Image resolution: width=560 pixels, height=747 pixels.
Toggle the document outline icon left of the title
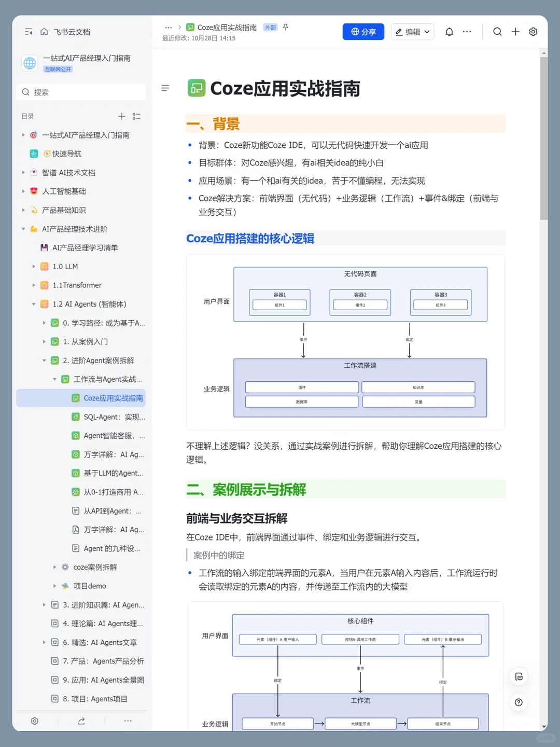(x=165, y=88)
